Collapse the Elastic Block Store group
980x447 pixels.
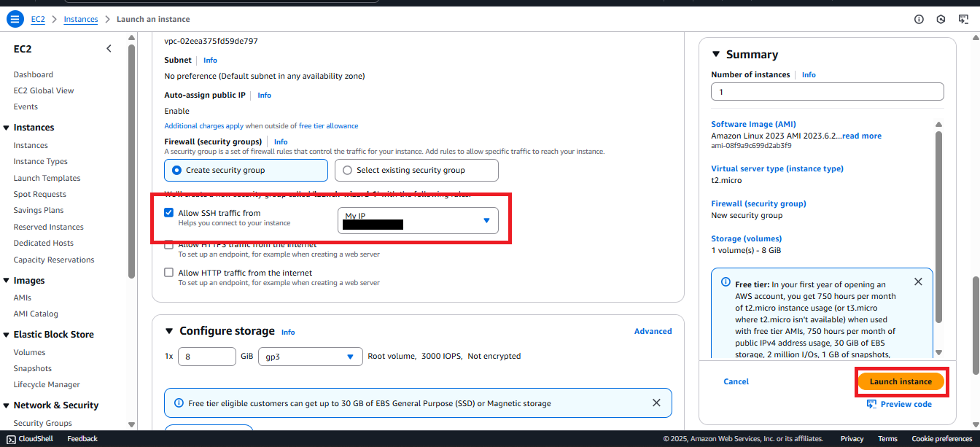(x=7, y=335)
